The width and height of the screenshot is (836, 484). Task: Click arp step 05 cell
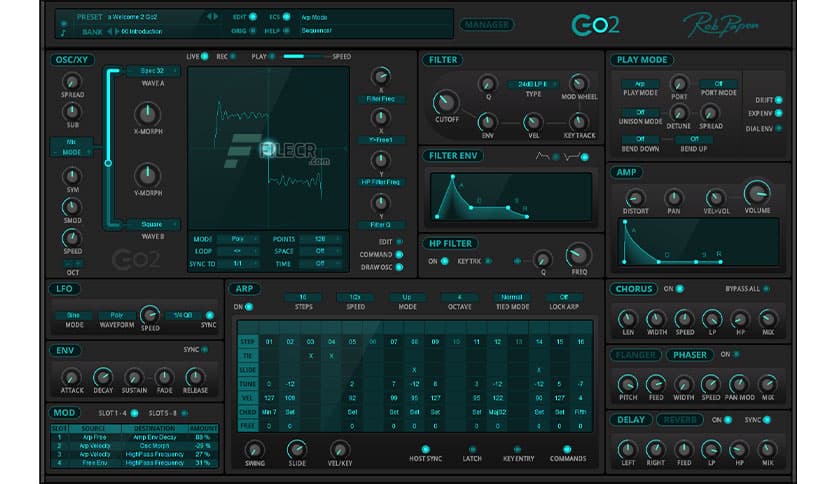tap(352, 342)
